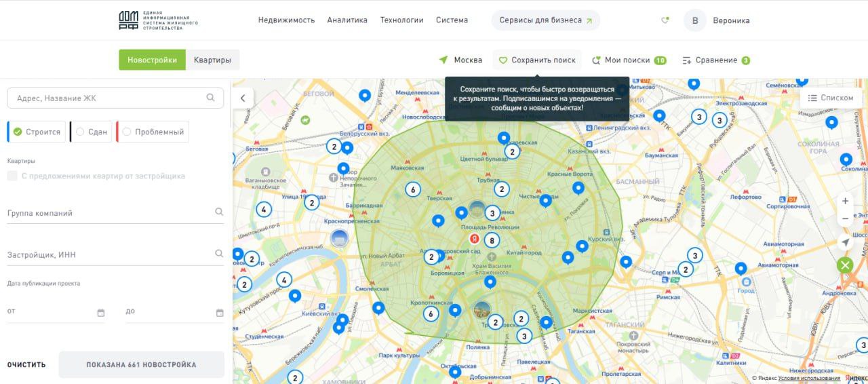Click 'Сохранить поиск' button
The image size is (868, 384).
pos(537,60)
